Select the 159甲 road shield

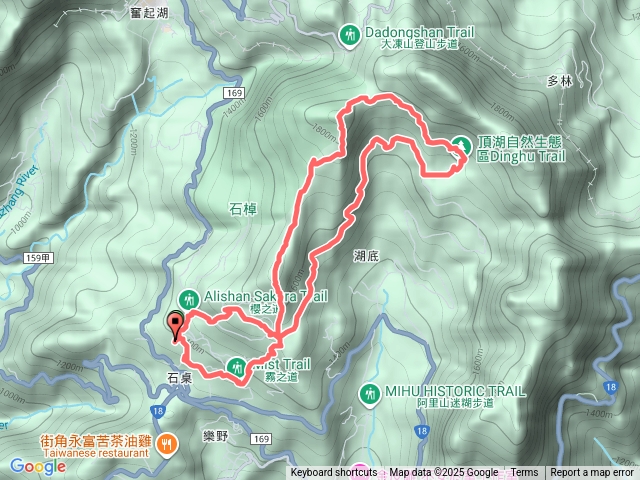[x=38, y=258]
